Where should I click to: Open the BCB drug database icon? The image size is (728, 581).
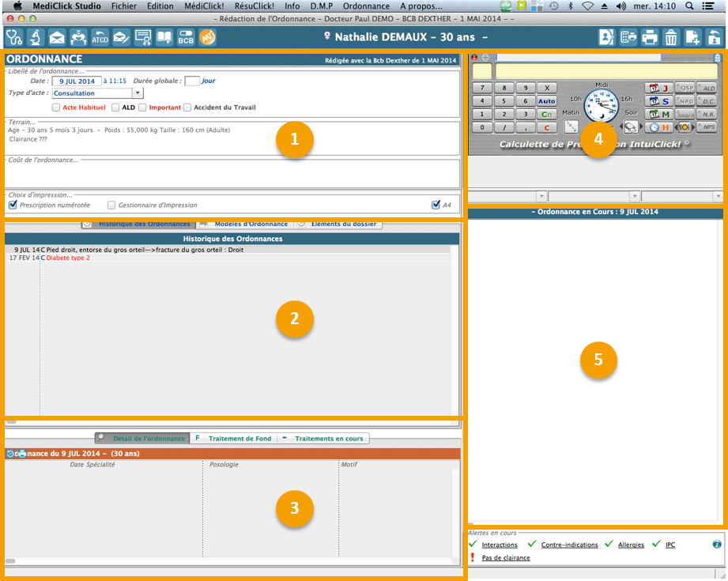186,37
